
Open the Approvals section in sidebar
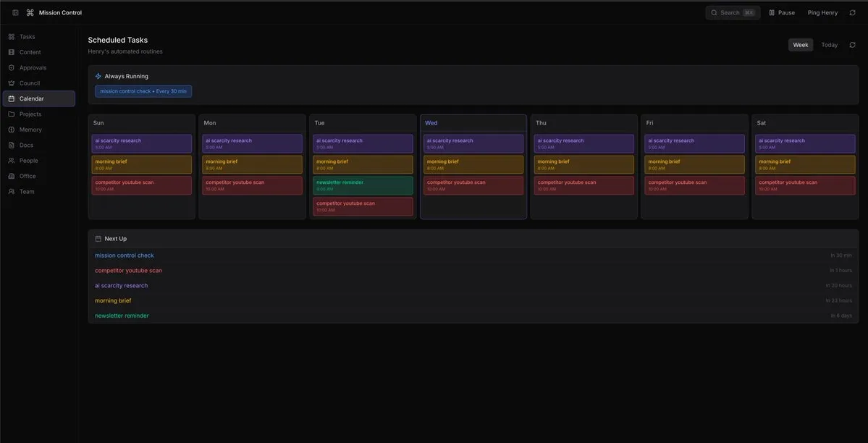click(x=33, y=68)
